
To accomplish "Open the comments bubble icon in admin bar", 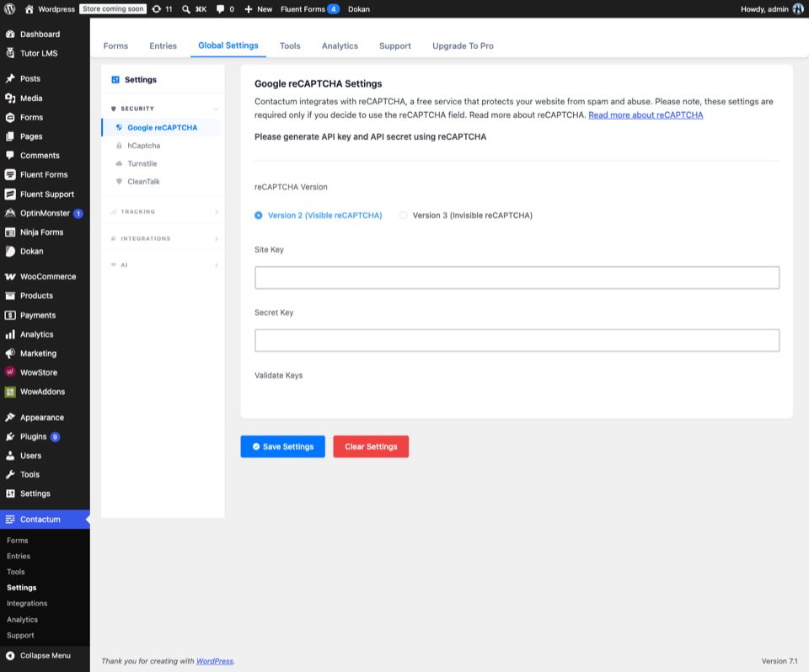I will (220, 9).
